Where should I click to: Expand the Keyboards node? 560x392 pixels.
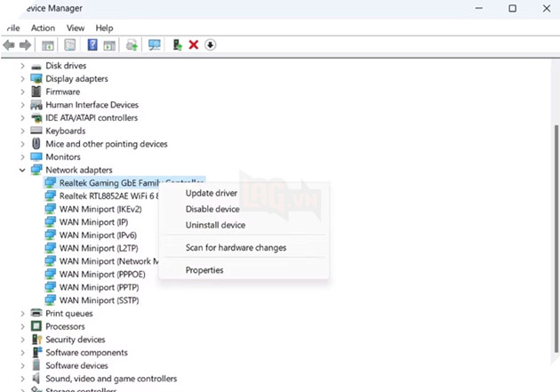point(22,131)
